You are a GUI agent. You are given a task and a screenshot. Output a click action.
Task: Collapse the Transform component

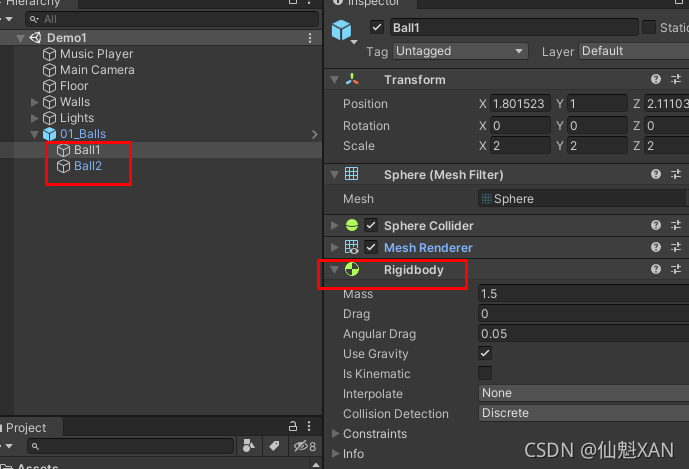click(334, 80)
